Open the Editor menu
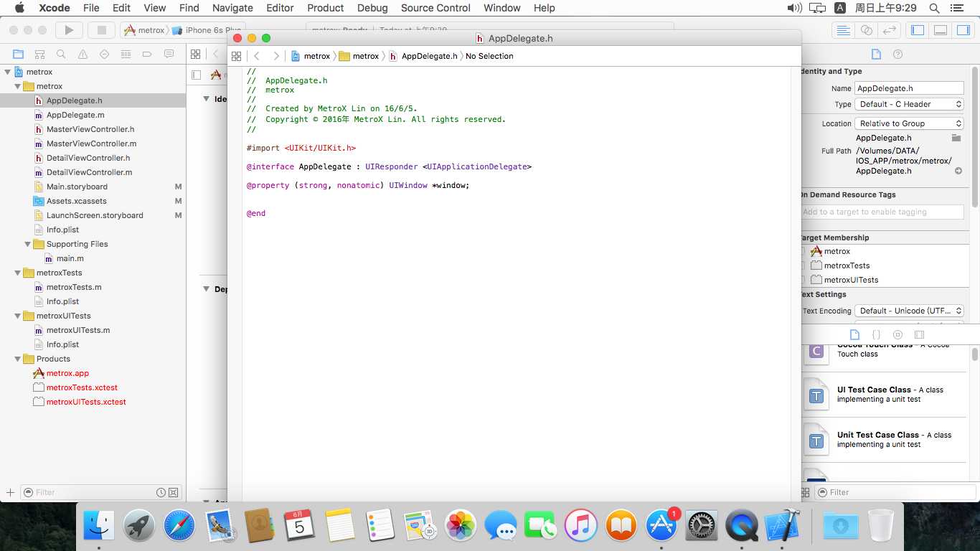The height and width of the screenshot is (551, 980). [280, 8]
